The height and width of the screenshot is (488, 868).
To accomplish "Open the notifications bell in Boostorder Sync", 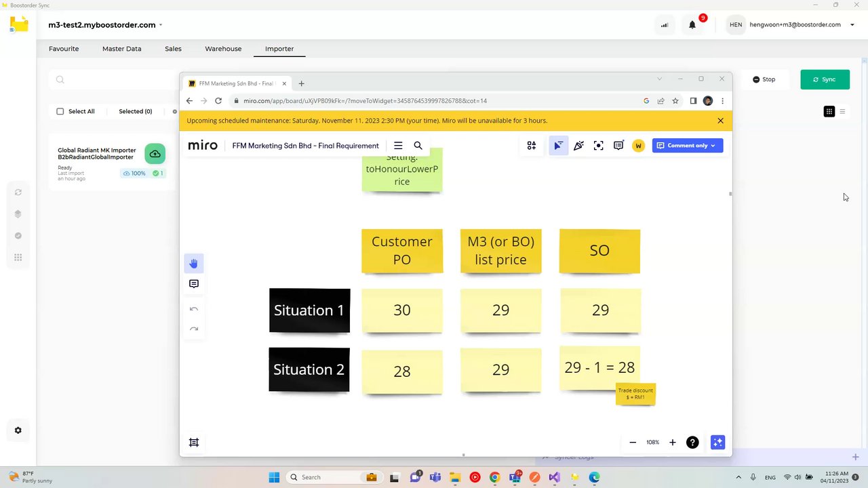I will [x=692, y=25].
